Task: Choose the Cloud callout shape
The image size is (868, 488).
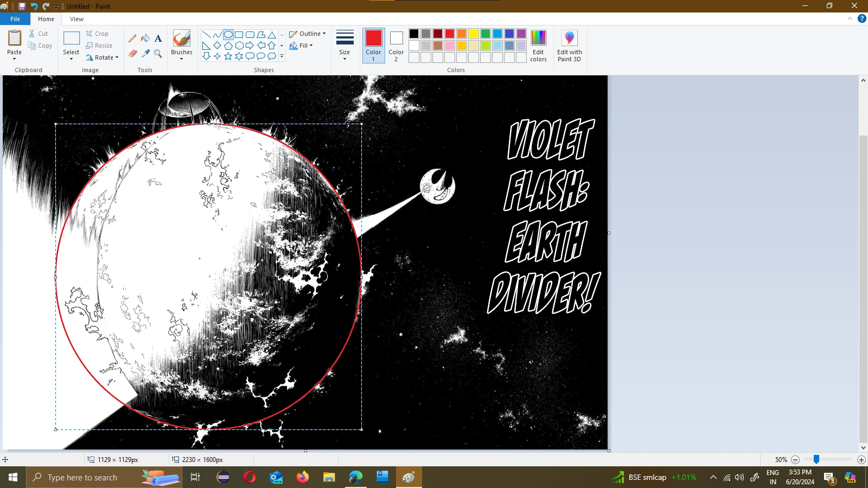Action: [x=272, y=56]
